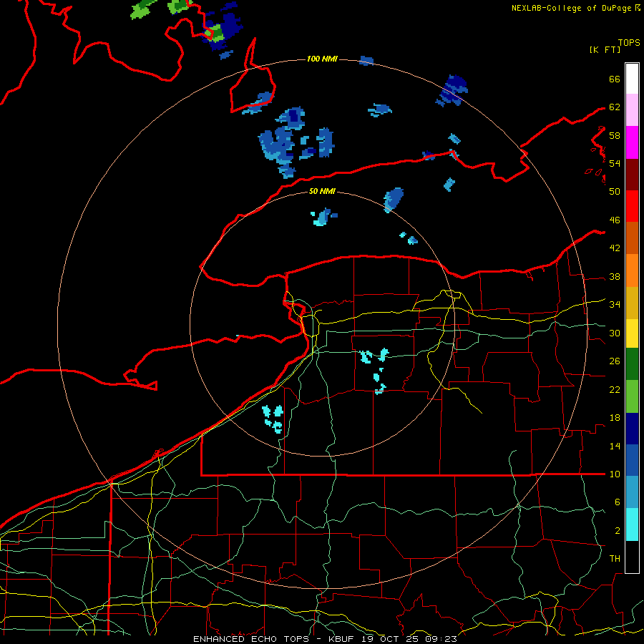The height and width of the screenshot is (644, 644).
Task: Select the orange legend color swatch
Action: (x=632, y=270)
